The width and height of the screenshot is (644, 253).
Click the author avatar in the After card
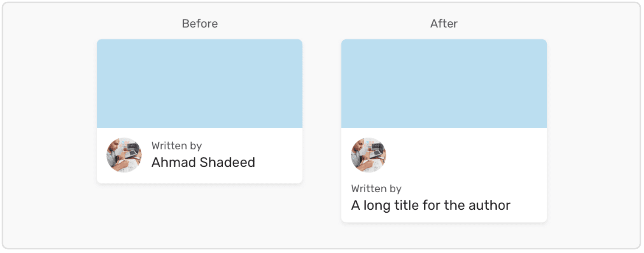(x=368, y=155)
